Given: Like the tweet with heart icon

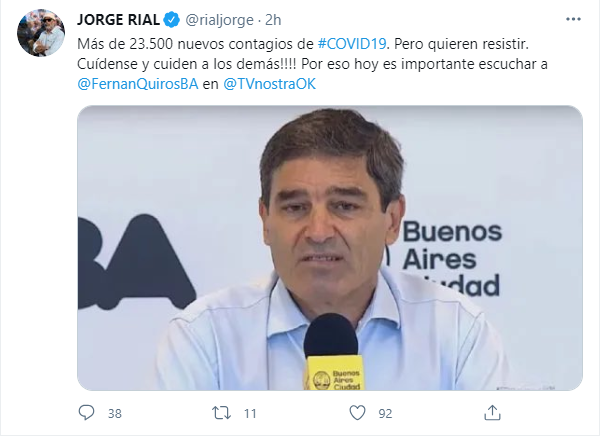Looking at the screenshot, I should point(357,413).
